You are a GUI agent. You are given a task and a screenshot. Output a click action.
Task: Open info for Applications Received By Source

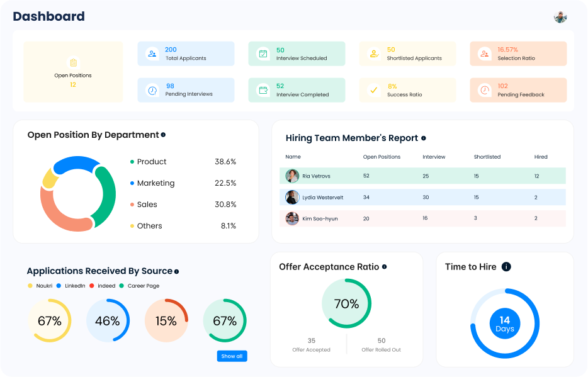[x=177, y=272]
